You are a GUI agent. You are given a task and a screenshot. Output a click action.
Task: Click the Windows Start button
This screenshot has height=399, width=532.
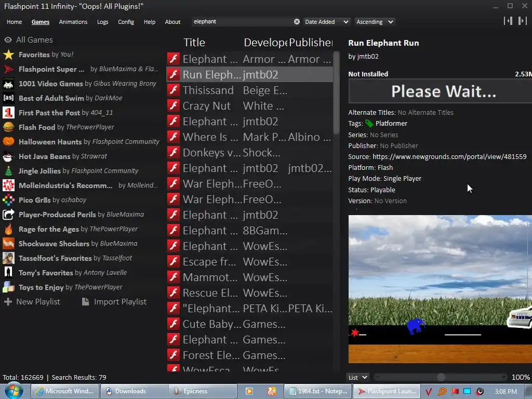tap(14, 391)
